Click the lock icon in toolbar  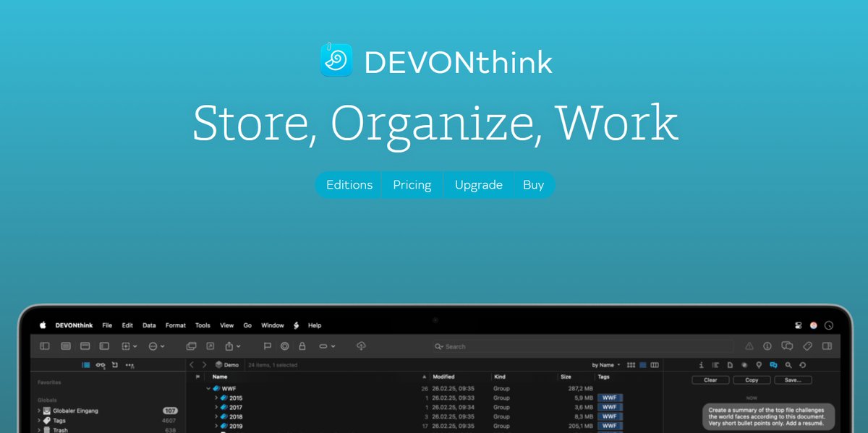tap(302, 346)
